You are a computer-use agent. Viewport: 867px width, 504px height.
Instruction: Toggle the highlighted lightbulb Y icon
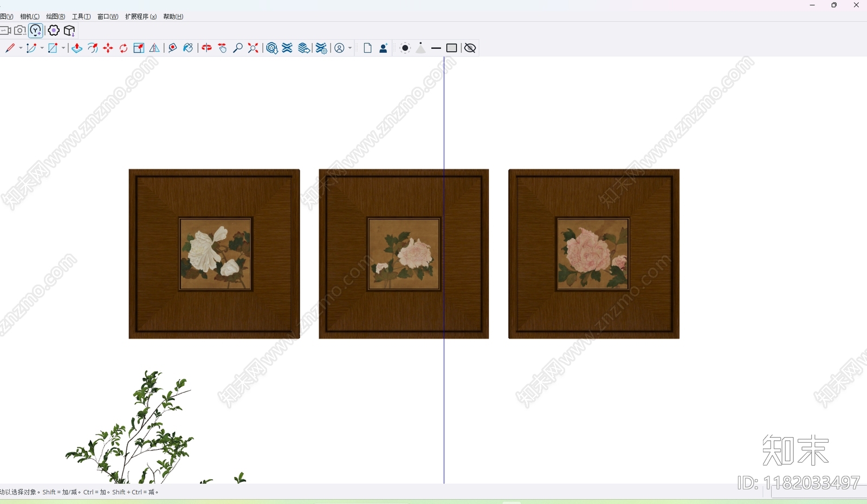point(36,30)
